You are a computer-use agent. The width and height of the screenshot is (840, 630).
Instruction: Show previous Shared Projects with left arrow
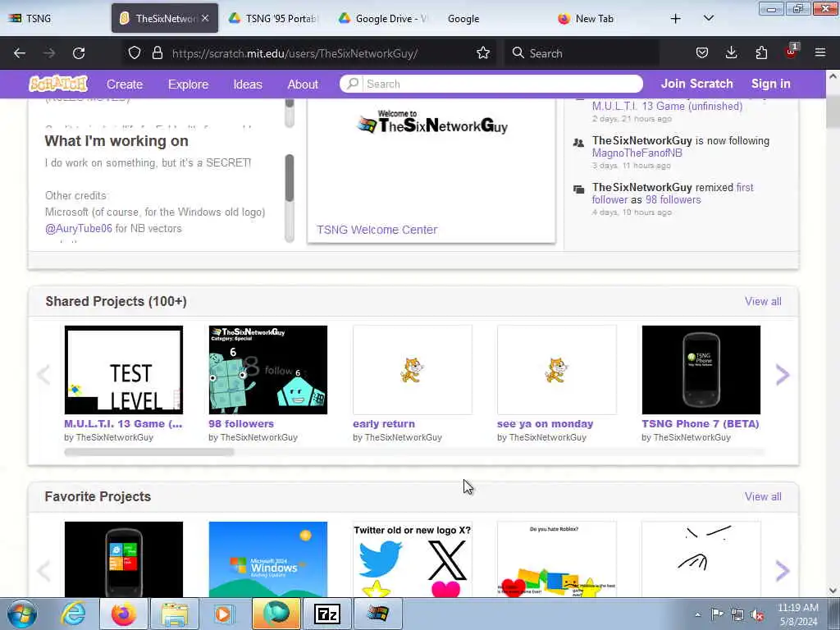tap(44, 374)
